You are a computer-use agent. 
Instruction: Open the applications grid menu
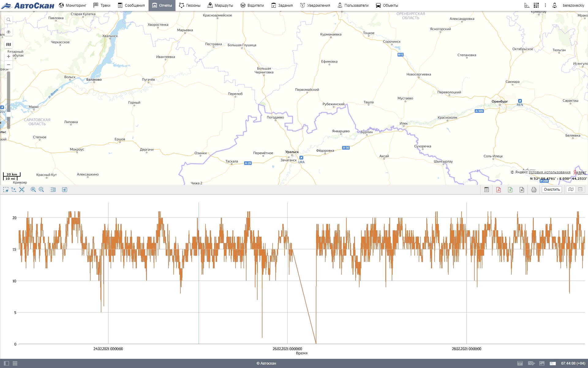536,5
